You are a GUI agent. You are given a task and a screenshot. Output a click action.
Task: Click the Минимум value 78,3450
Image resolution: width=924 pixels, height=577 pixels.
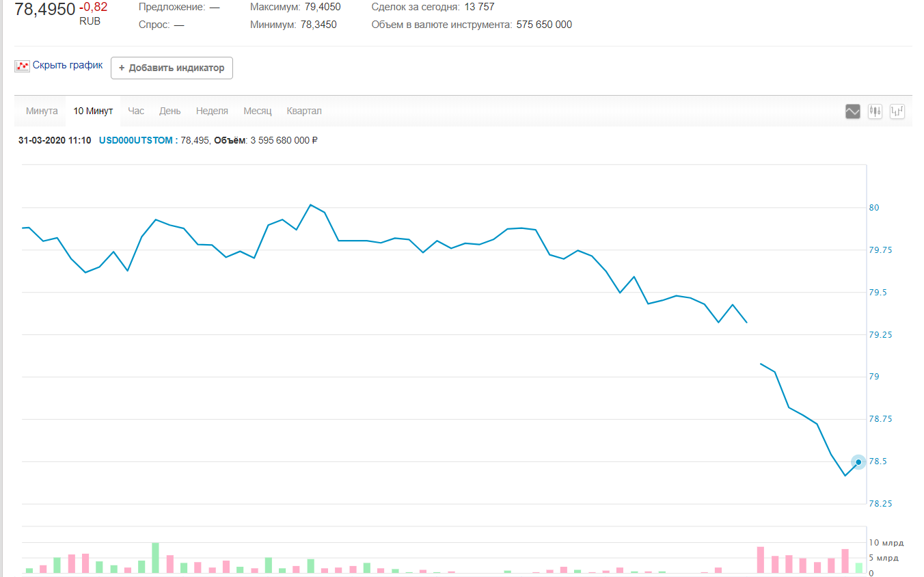click(318, 25)
